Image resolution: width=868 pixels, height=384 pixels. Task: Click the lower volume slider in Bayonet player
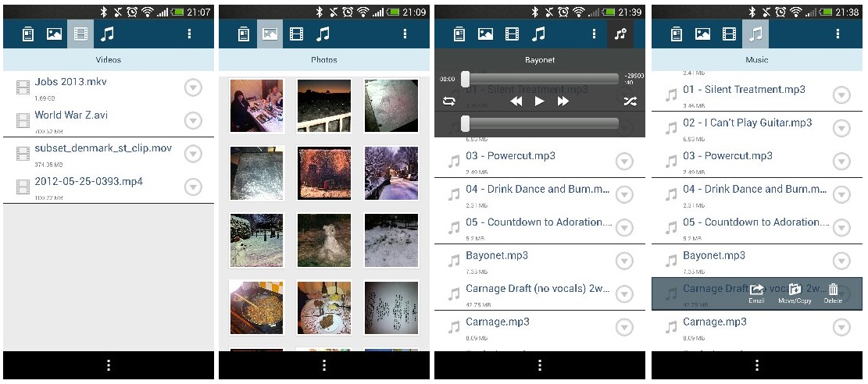pyautogui.click(x=540, y=123)
